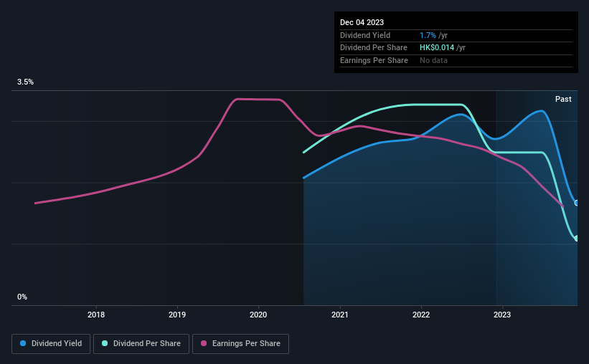This screenshot has width=589, height=364.
Task: Click the 2020 x-axis label
Action: click(258, 315)
